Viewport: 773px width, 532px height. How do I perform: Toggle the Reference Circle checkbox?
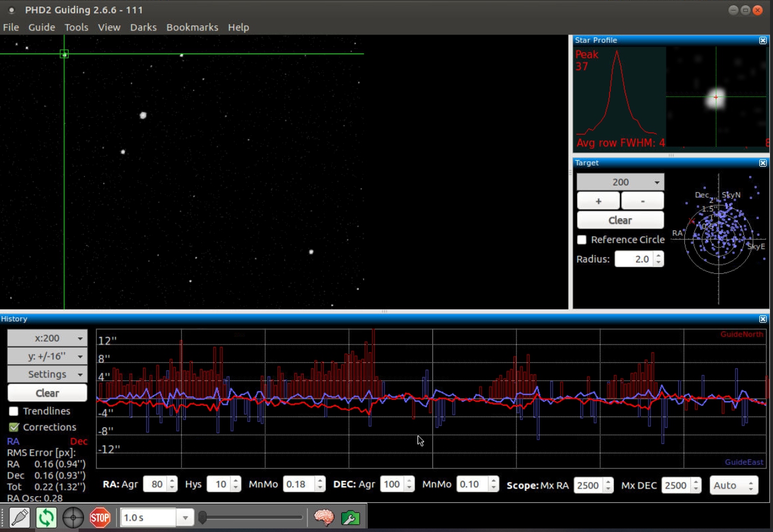pos(582,240)
